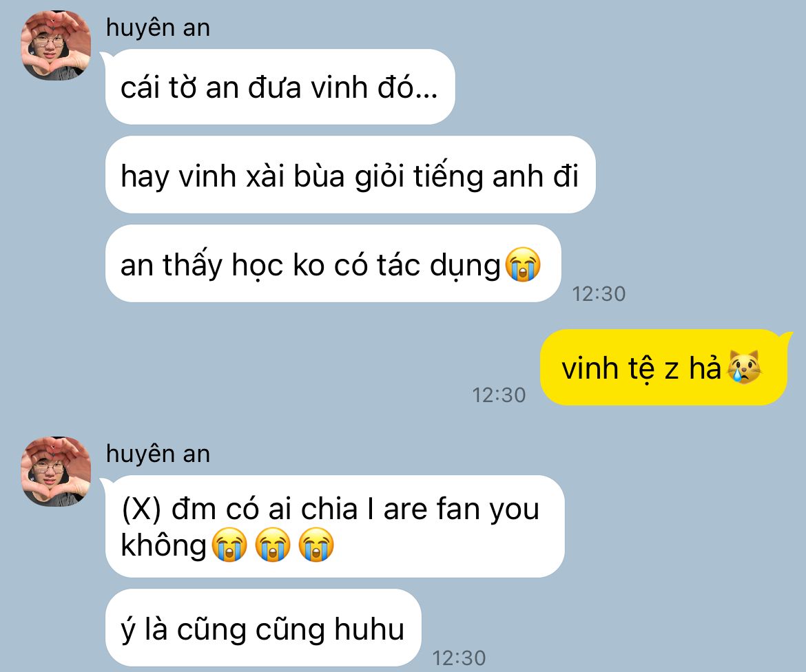Select the 'ý là cũng cũng huhu' message

[x=263, y=628]
